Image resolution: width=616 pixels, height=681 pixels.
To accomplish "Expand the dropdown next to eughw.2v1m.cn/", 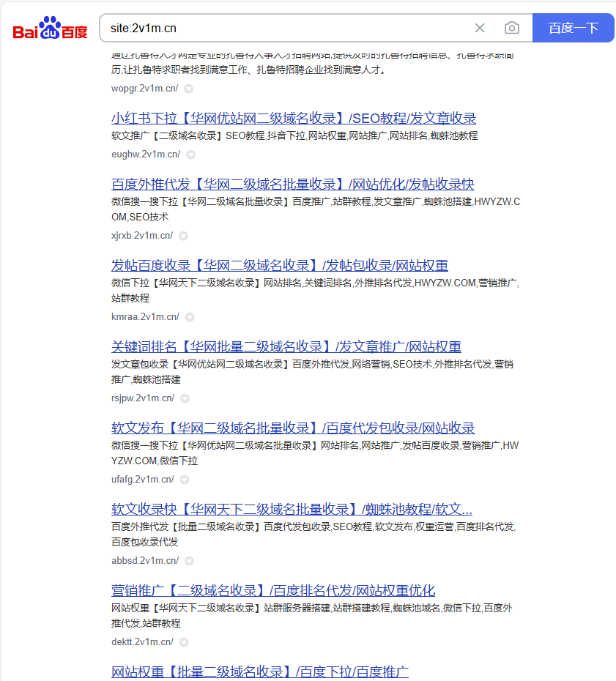I will pyautogui.click(x=190, y=155).
